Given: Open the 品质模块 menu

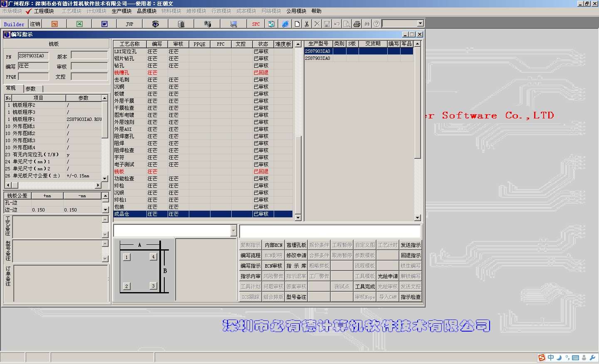Looking at the screenshot, I should click(x=146, y=11).
